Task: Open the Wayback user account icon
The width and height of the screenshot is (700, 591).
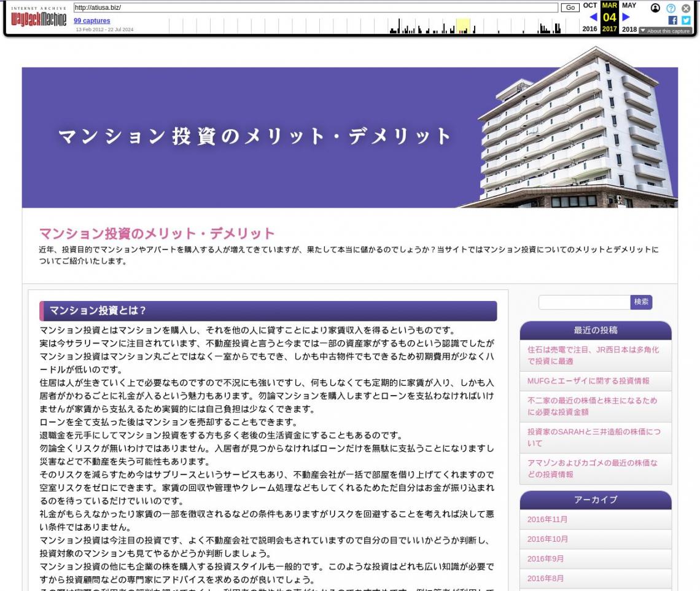Action: point(655,8)
